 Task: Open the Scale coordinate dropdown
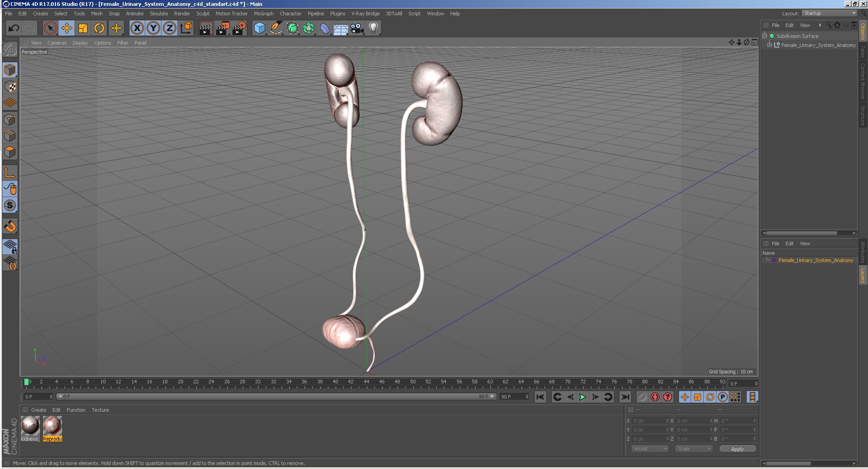coord(694,449)
